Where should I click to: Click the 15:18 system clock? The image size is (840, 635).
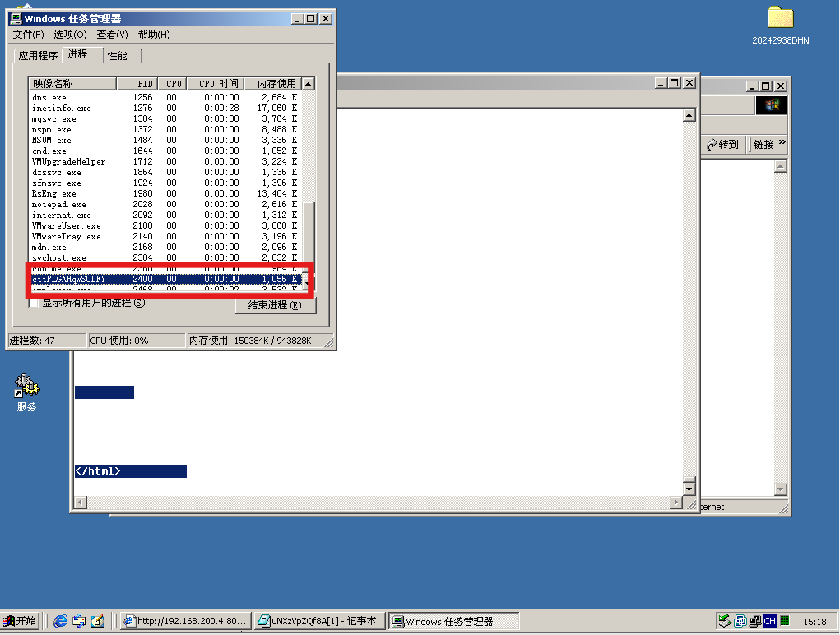point(814,622)
